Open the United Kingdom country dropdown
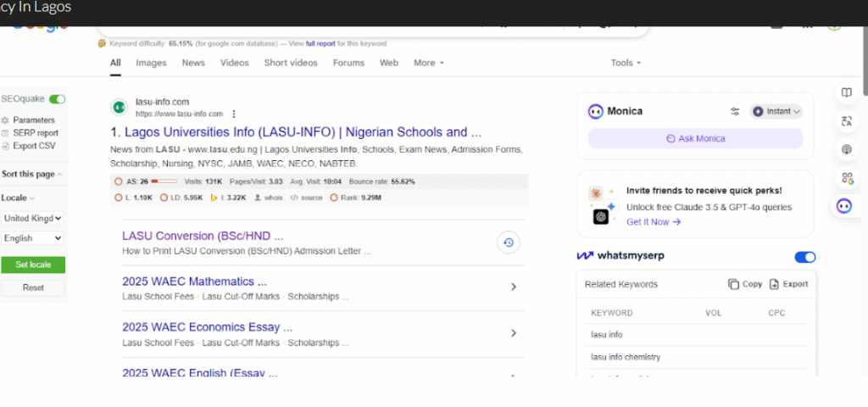The height and width of the screenshot is (407, 868). [32, 218]
